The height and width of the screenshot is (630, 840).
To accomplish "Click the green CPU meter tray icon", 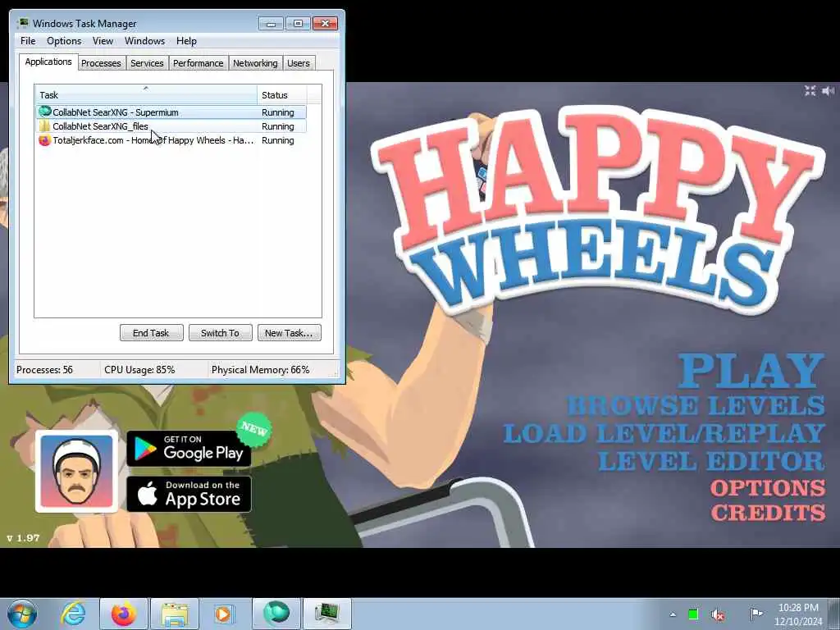I will [x=693, y=614].
